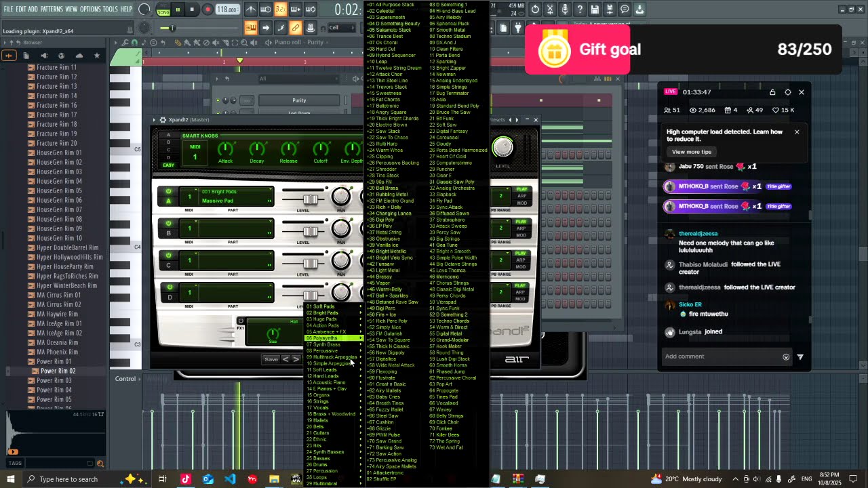The width and height of the screenshot is (868, 488).
Task: Open the part A preset dropdown arrow
Action: pos(270,189)
